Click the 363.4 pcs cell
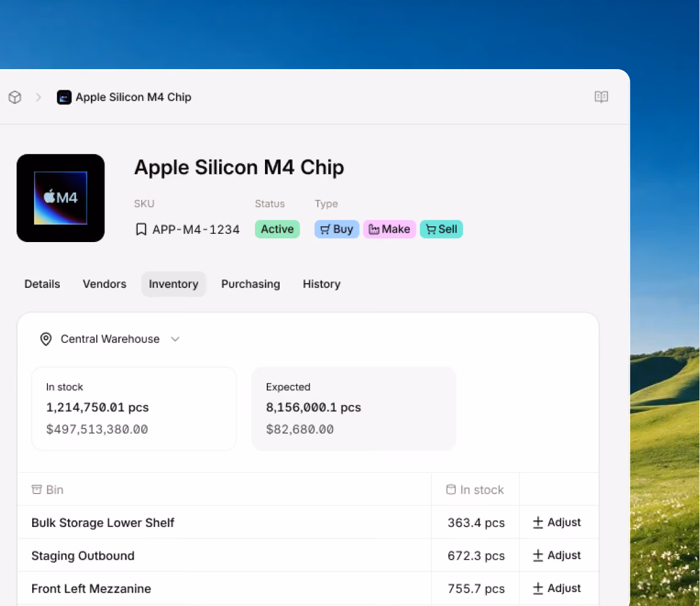 476,523
